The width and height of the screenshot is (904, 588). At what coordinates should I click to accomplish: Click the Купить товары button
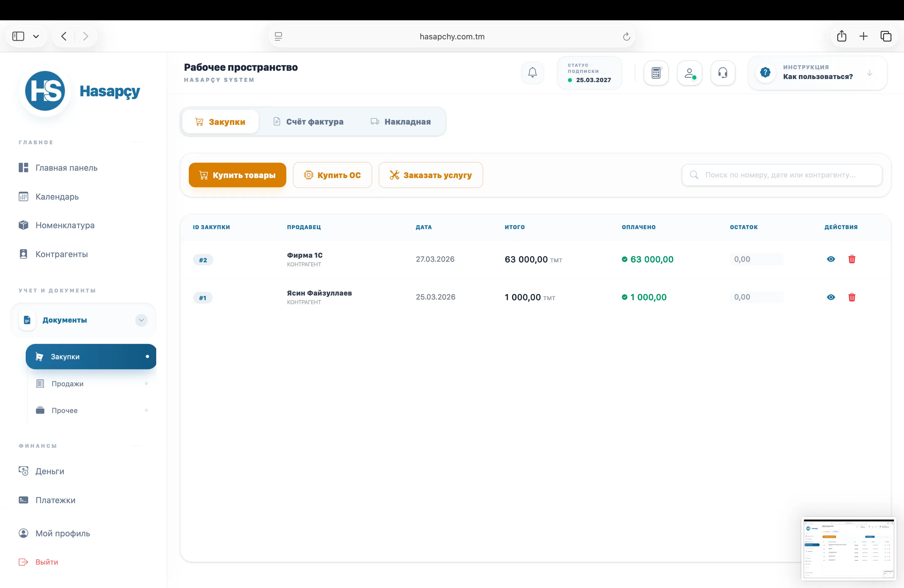click(237, 175)
